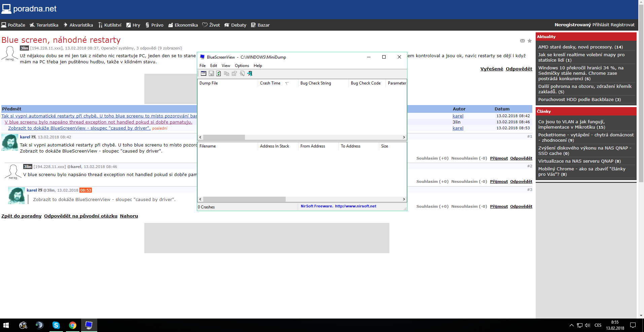Click the Nahoru link
Image resolution: width=644 pixels, height=332 pixels.
(x=129, y=216)
